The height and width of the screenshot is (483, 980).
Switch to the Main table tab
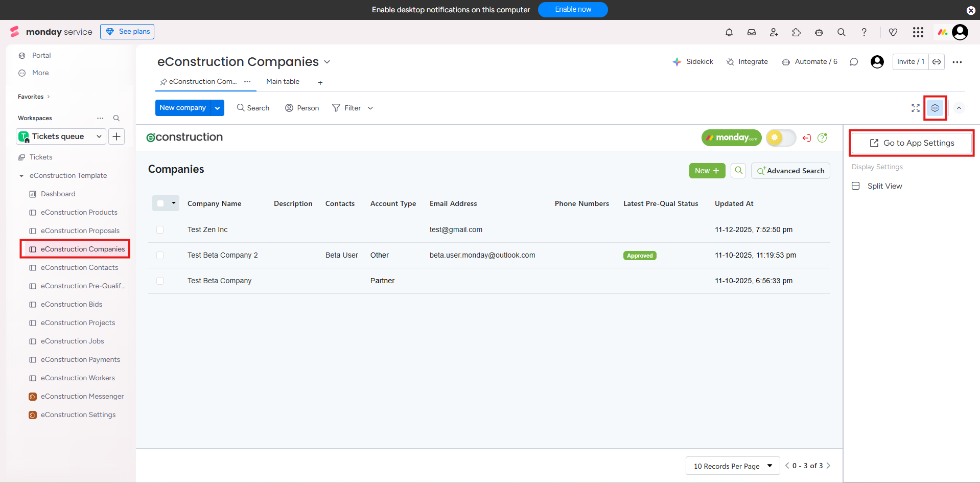click(x=283, y=82)
